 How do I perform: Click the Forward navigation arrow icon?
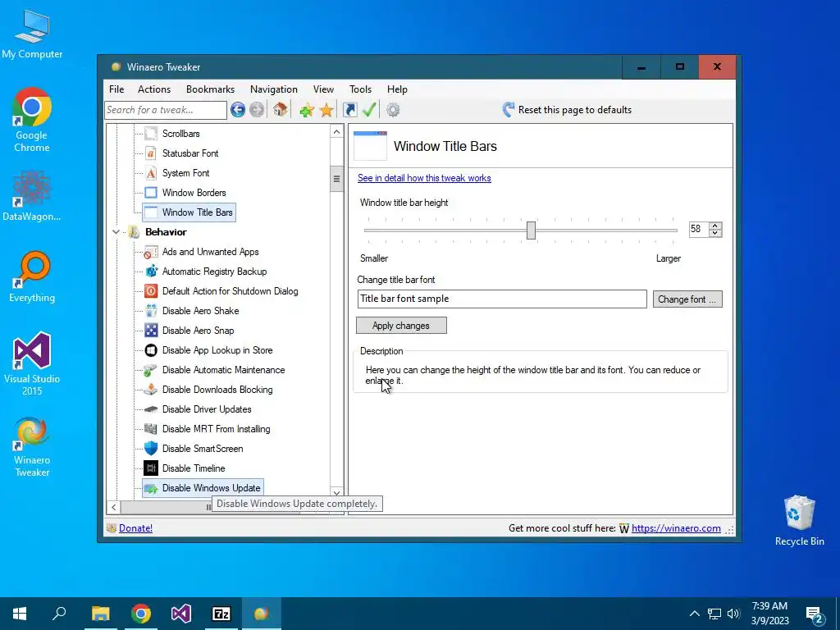click(x=257, y=110)
